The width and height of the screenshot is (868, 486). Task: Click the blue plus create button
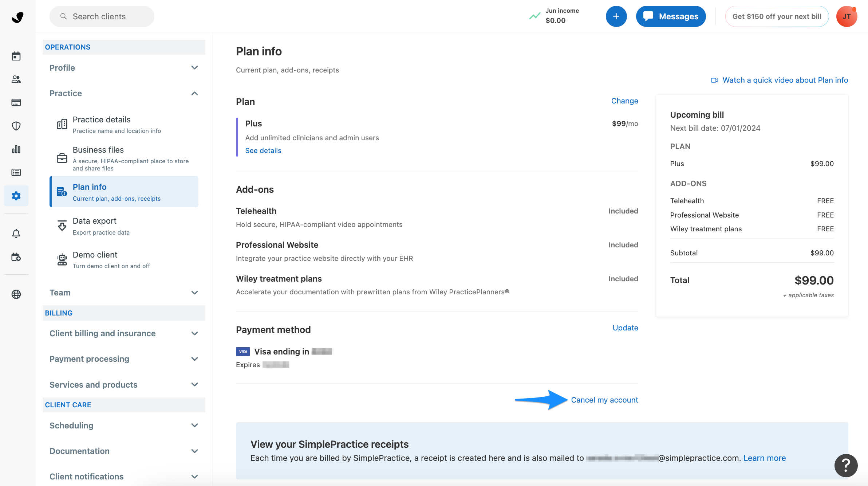tap(616, 16)
